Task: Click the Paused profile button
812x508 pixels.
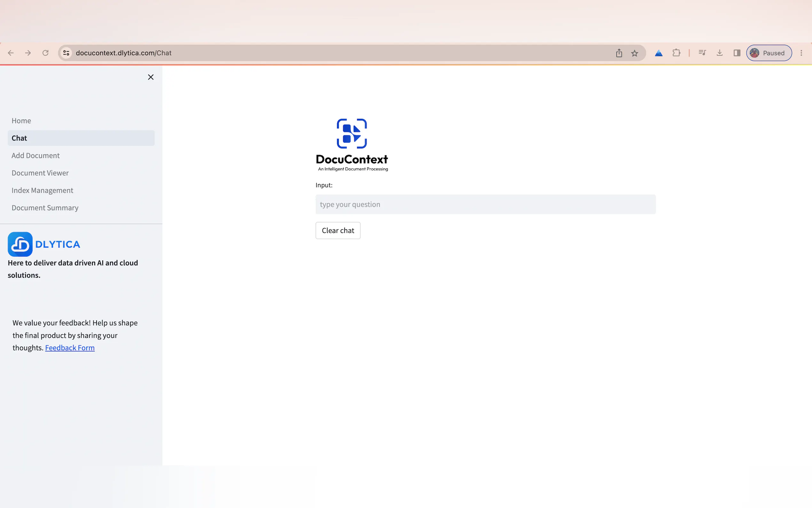Action: 769,53
